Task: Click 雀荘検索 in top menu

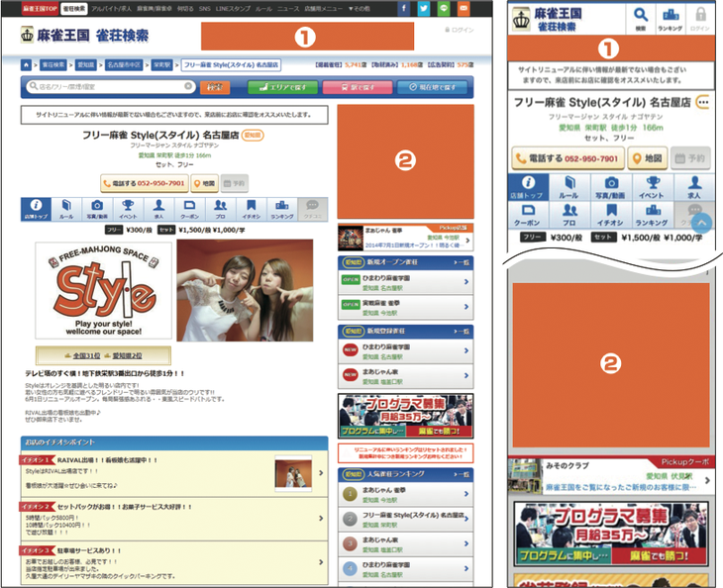Action: (x=73, y=8)
